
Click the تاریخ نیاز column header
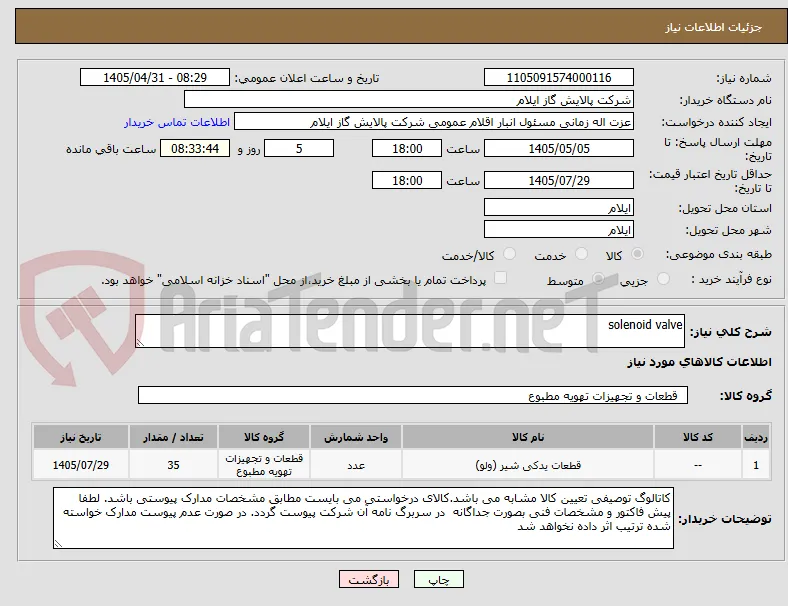81,437
